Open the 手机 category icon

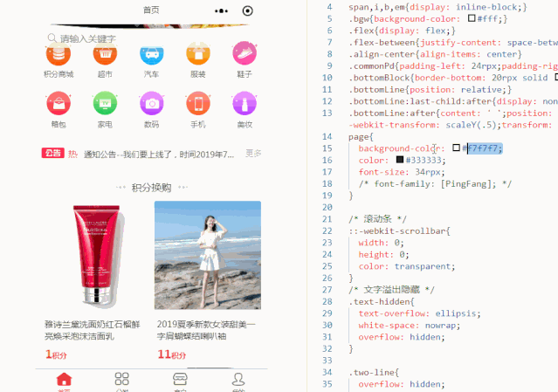click(198, 104)
